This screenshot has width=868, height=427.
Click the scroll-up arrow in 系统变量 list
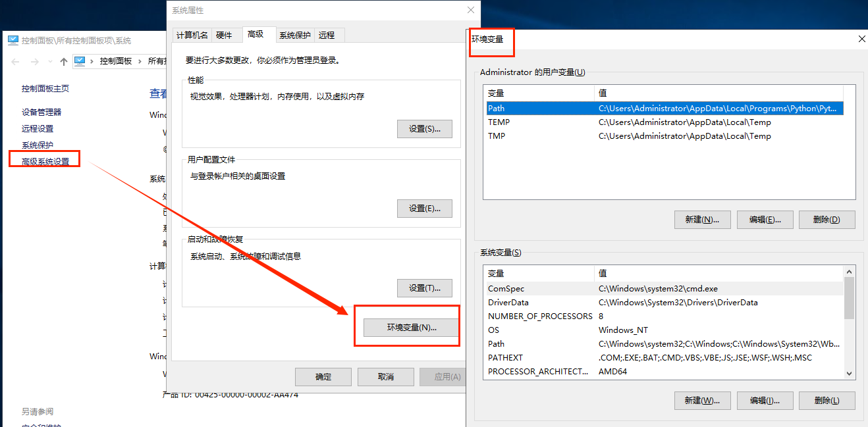pos(849,272)
